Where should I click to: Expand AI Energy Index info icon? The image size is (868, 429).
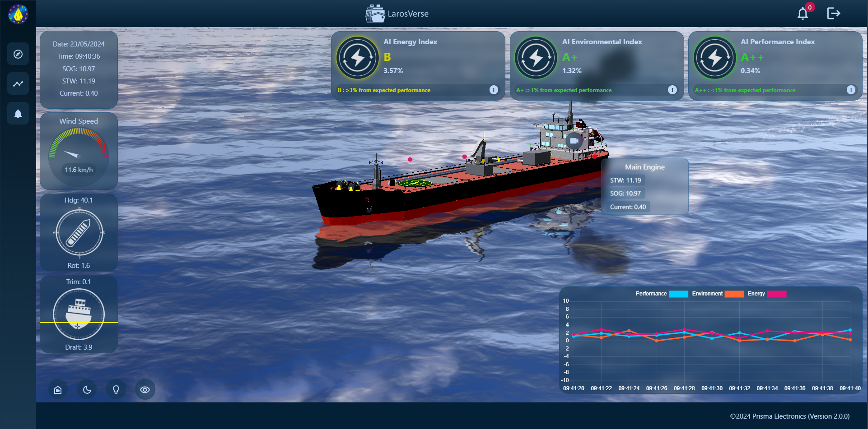pos(494,90)
